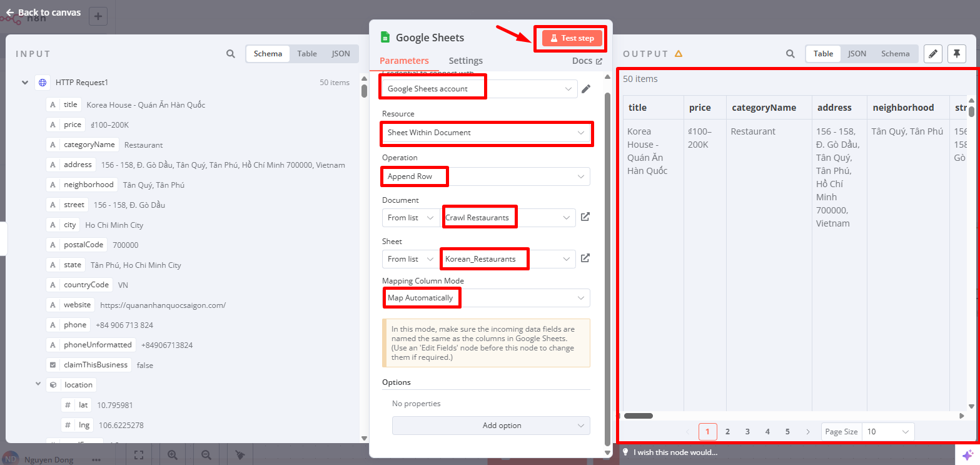Pin the output data with pin icon
This screenshot has width=980, height=465.
(x=956, y=54)
